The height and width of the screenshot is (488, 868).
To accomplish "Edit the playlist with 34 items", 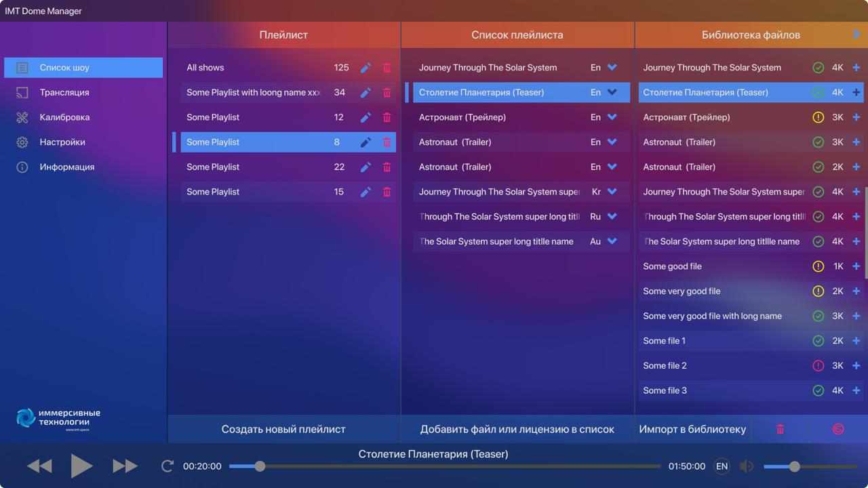I will pyautogui.click(x=366, y=93).
